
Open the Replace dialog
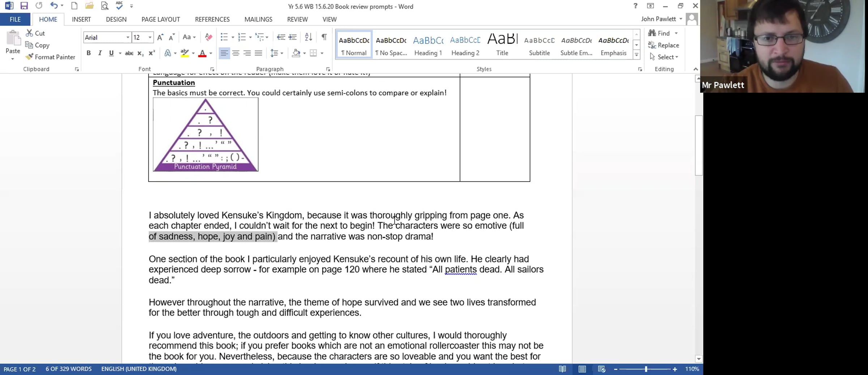[x=664, y=45]
